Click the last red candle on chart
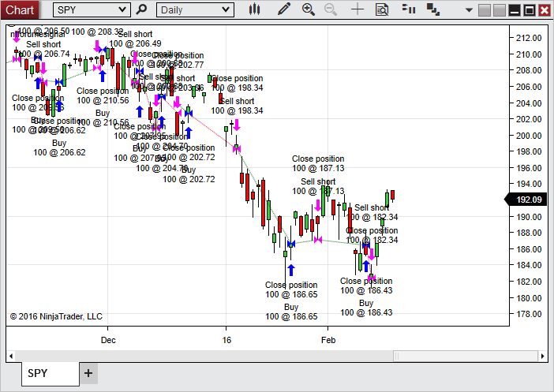This screenshot has height=392, width=554. (x=392, y=195)
